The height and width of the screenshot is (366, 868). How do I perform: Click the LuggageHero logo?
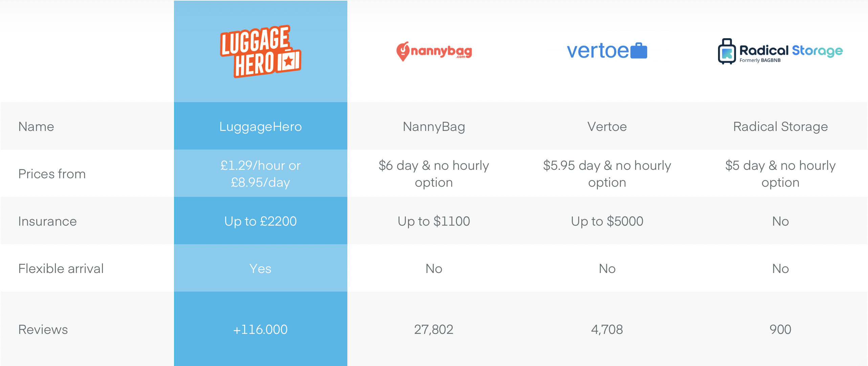[x=260, y=51]
